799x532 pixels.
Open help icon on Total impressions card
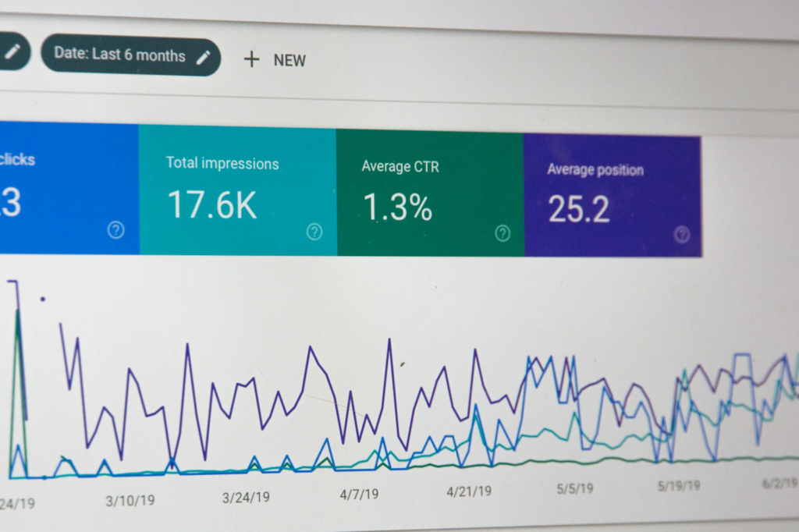pyautogui.click(x=314, y=232)
